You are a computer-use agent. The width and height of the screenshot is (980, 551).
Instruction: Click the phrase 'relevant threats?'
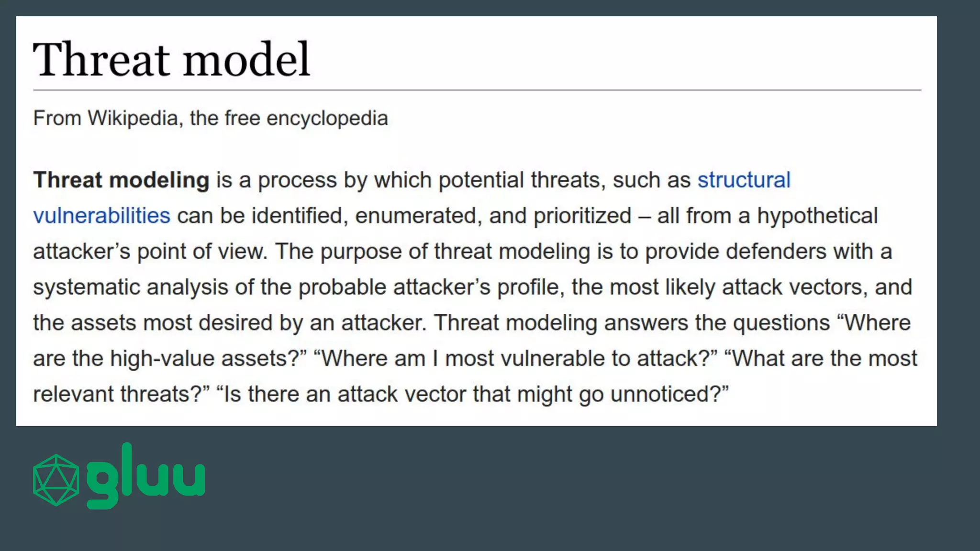[122, 395]
